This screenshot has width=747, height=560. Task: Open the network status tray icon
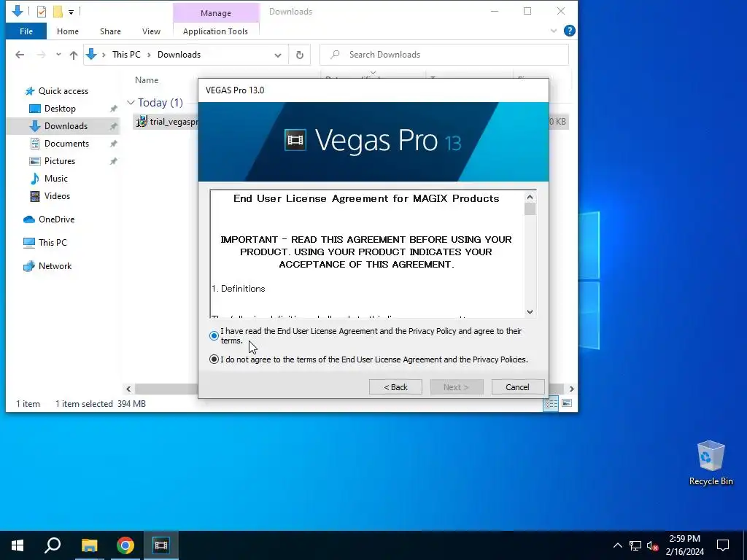[635, 545]
